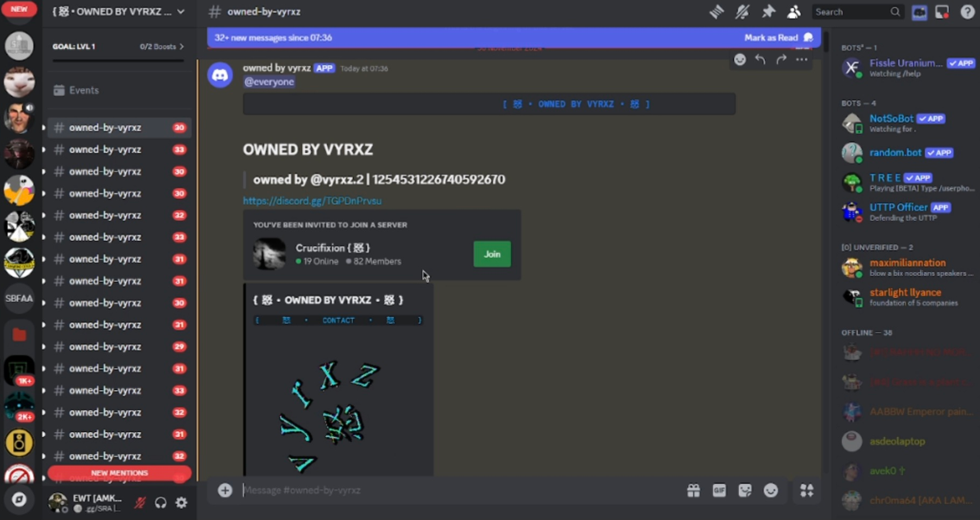The image size is (980, 520).
Task: Select the first owned-by-vyrxz channel
Action: (105, 128)
